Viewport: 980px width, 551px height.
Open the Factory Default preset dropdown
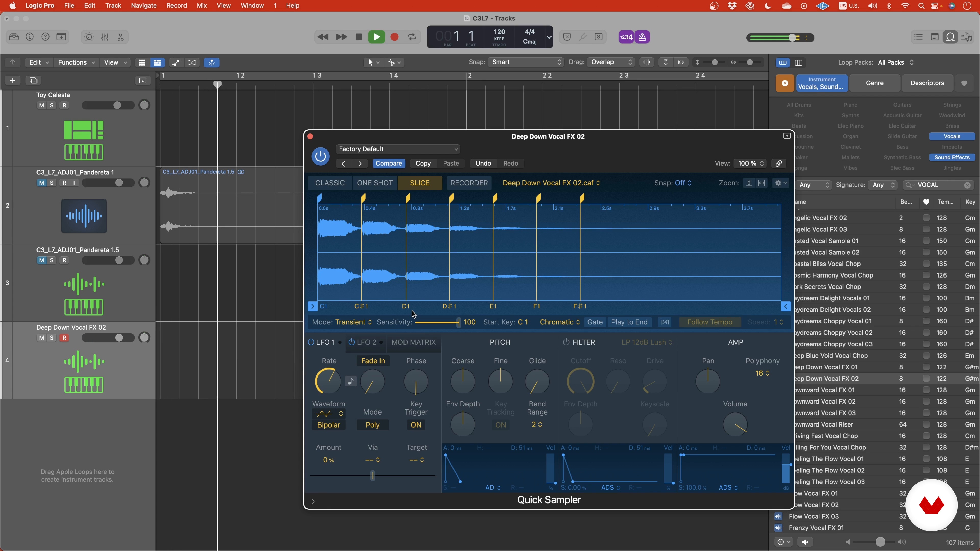click(x=398, y=149)
